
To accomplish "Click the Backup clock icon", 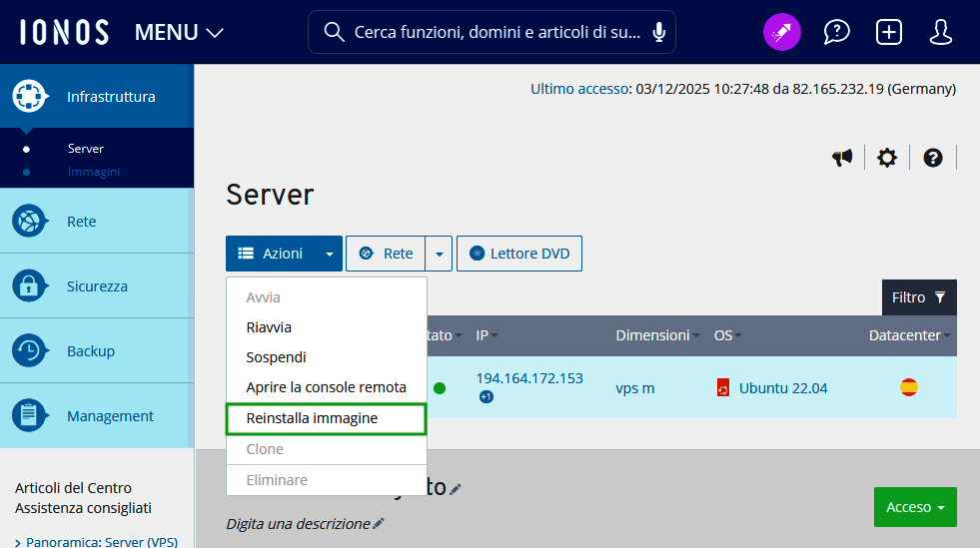I will point(29,350).
